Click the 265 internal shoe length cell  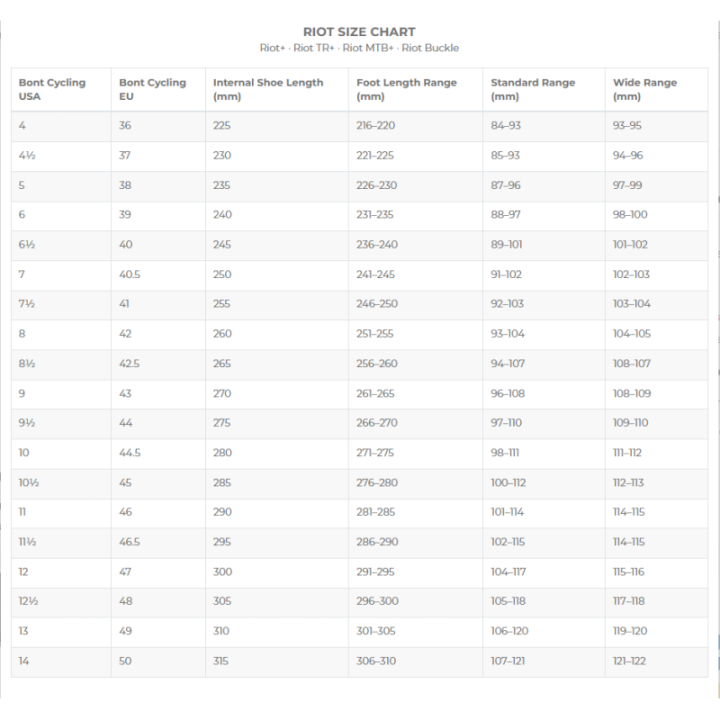(x=277, y=364)
